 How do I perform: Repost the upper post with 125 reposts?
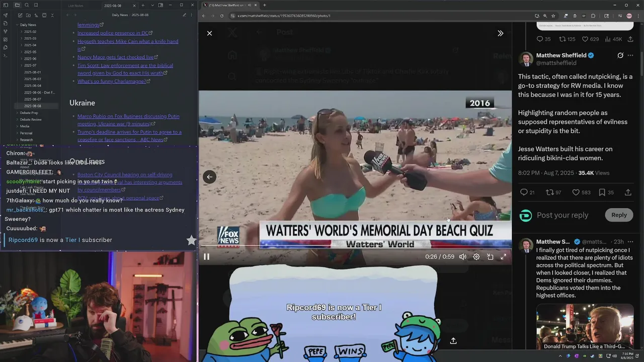click(x=567, y=39)
